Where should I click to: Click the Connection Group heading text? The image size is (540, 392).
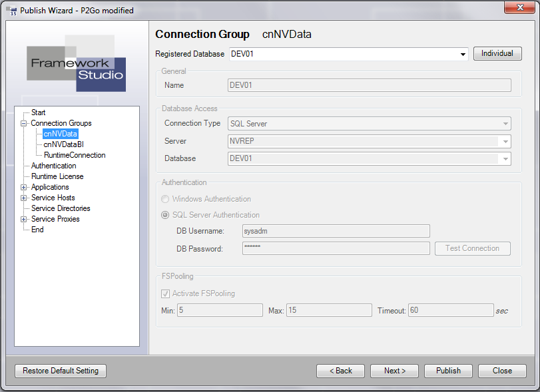202,35
